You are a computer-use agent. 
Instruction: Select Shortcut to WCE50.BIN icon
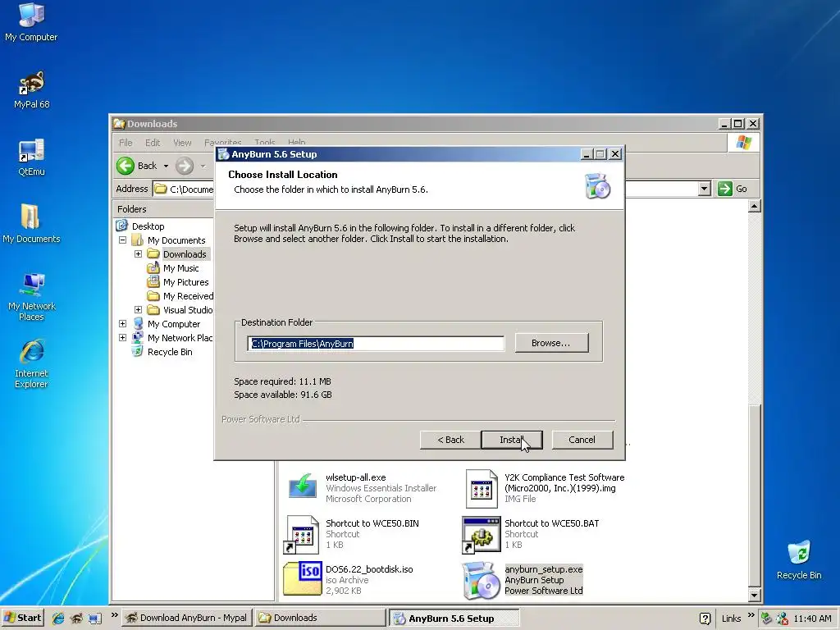pos(302,534)
